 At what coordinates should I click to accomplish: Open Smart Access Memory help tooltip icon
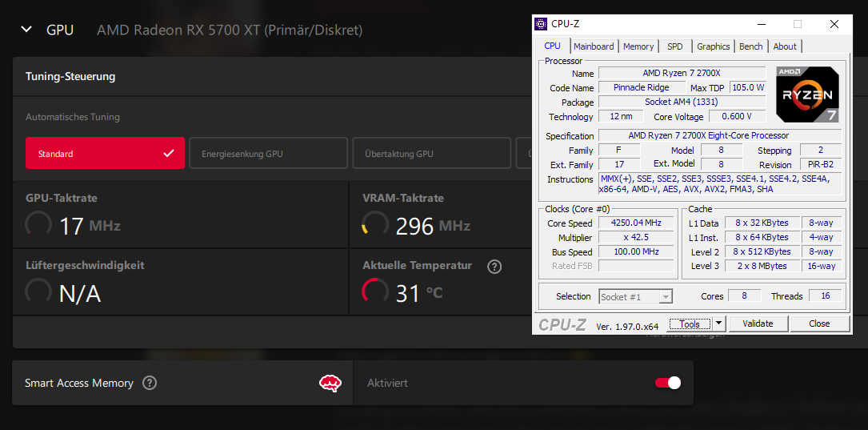point(150,383)
